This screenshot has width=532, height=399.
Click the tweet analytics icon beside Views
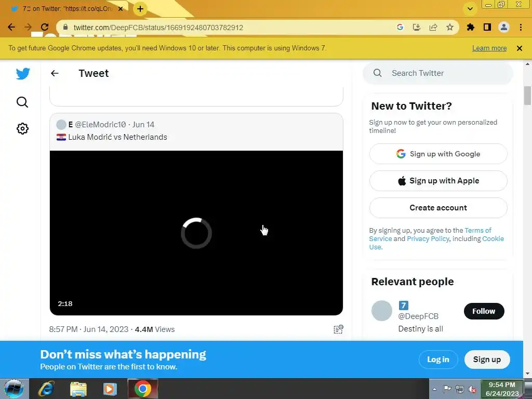(338, 329)
